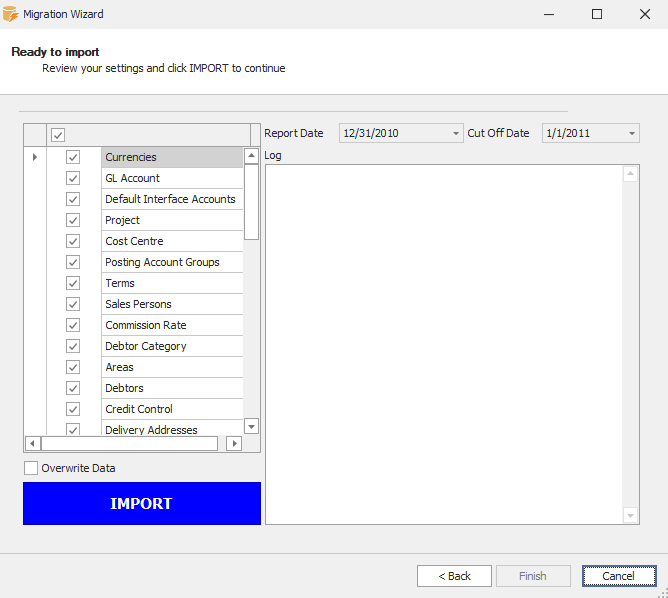
Task: Uncheck the Credit Control checkbox
Action: (73, 409)
